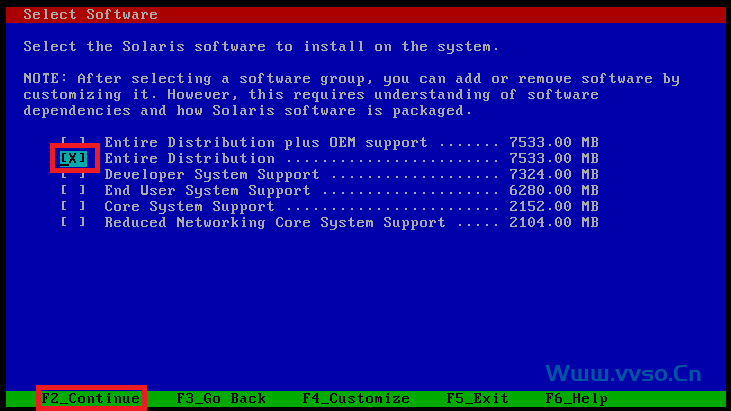Click F2_Continue to proceed
The image size is (731, 411).
point(91,398)
